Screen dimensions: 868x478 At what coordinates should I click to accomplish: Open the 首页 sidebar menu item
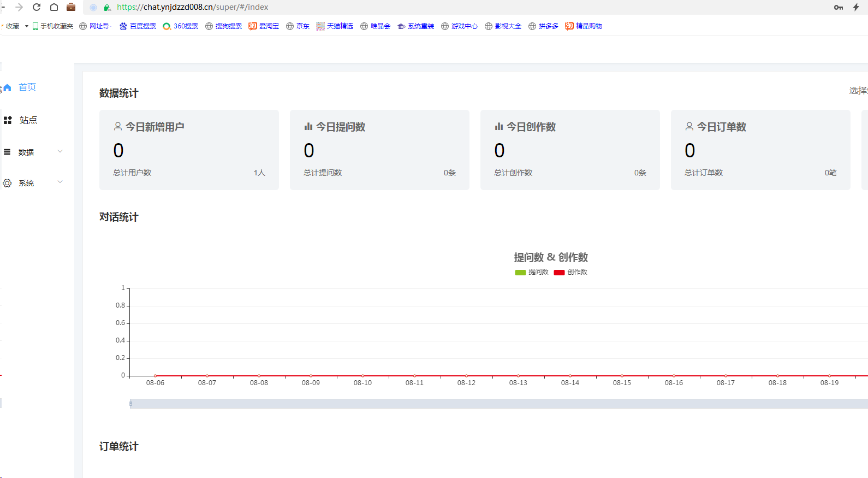point(27,87)
